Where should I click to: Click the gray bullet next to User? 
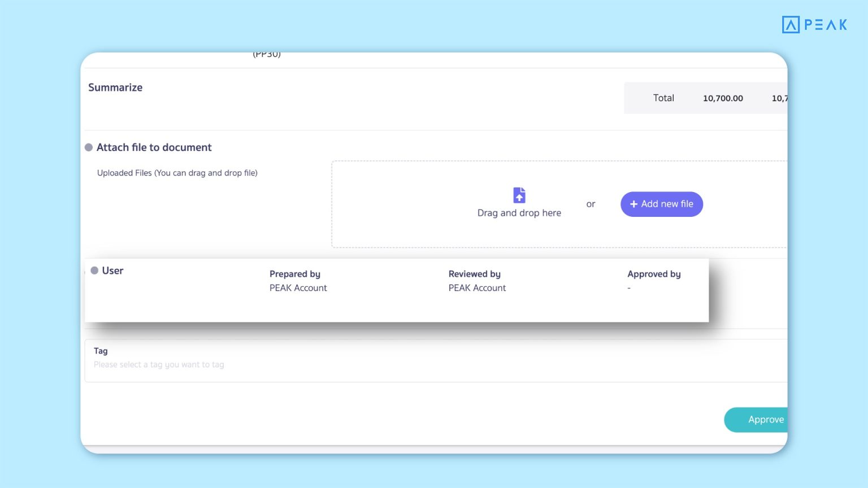click(x=94, y=271)
